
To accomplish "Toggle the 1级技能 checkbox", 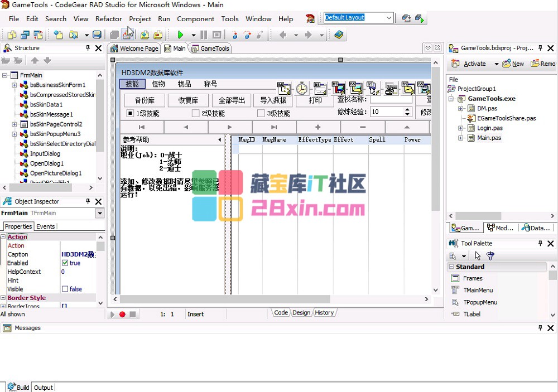I will (x=130, y=113).
